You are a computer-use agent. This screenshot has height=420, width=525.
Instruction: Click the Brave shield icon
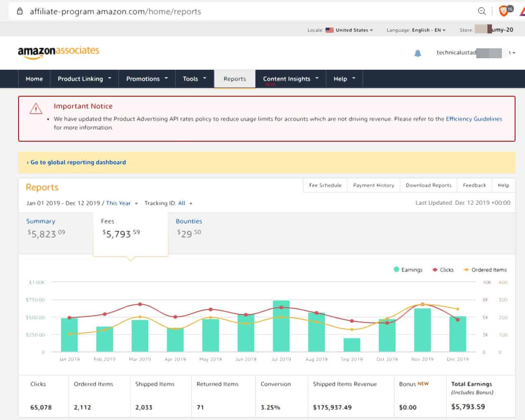pyautogui.click(x=504, y=11)
